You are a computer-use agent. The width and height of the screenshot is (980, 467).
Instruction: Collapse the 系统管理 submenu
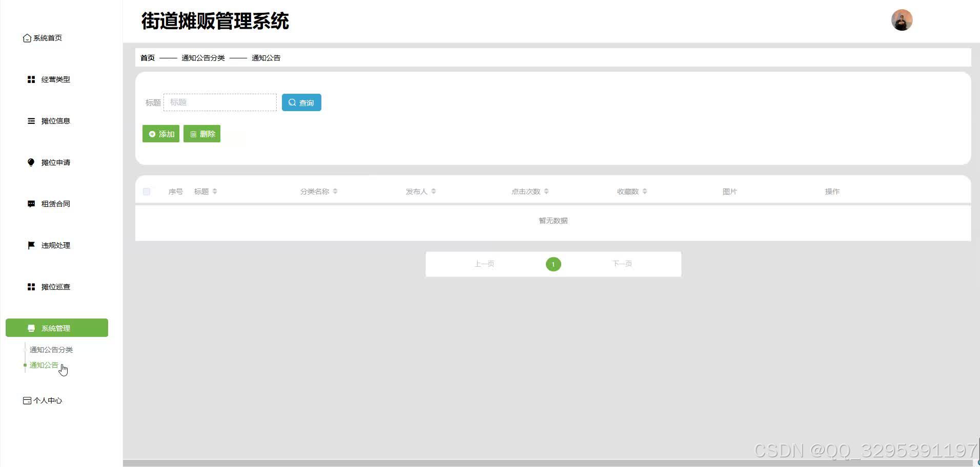pos(56,328)
